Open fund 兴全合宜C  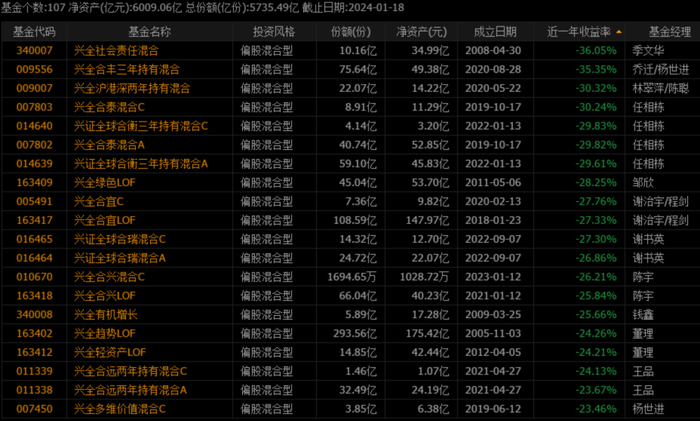(x=99, y=201)
